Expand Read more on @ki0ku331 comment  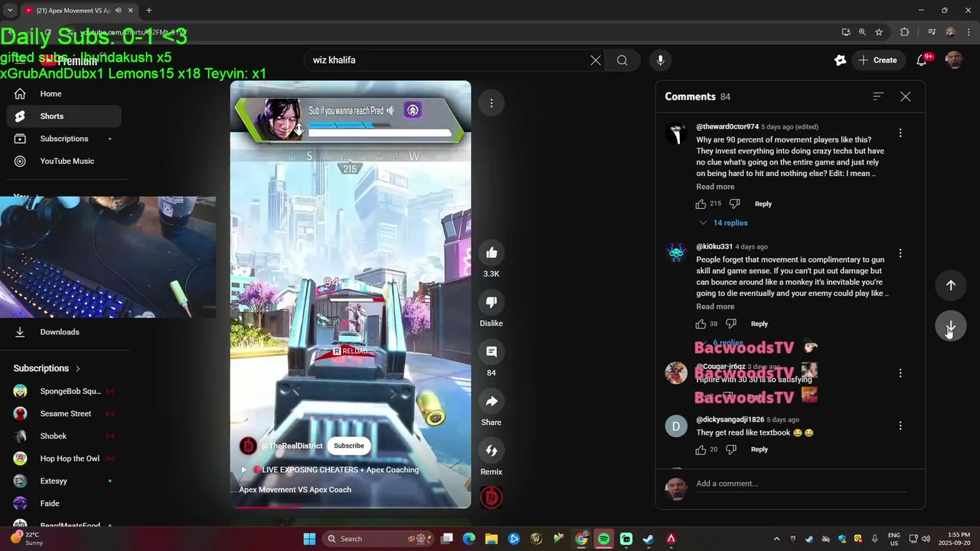point(715,307)
